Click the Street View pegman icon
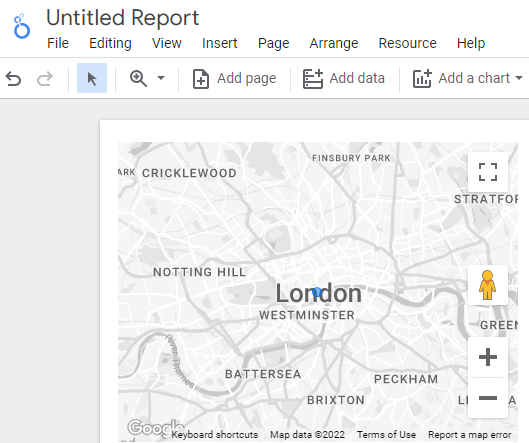This screenshot has height=443, width=529. (488, 285)
